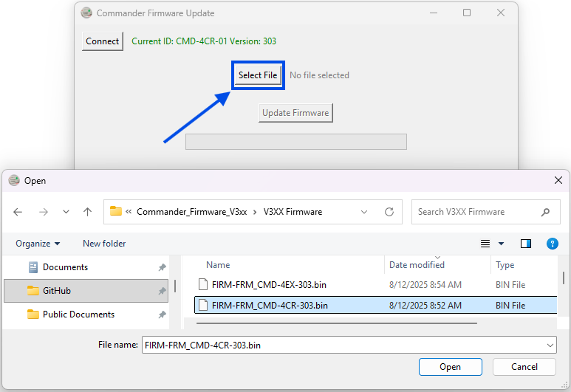The image size is (571, 392).
Task: Expand the Recent locations chevron
Action: click(x=66, y=212)
